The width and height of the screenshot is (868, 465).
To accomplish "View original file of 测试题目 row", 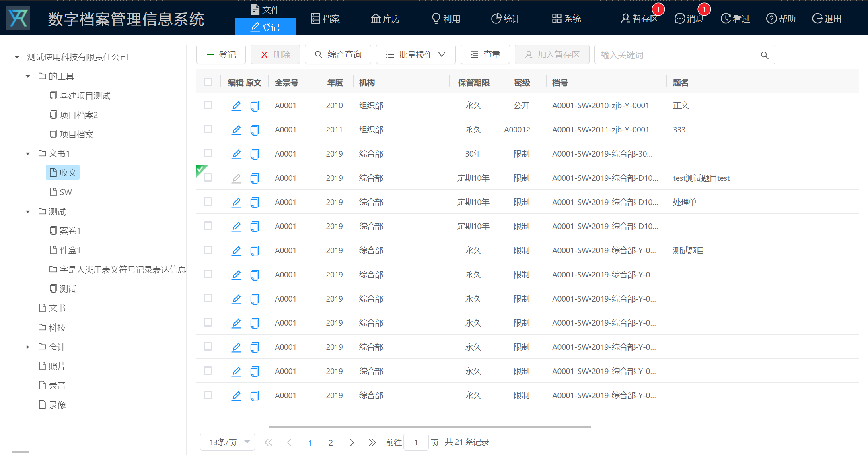I will click(255, 251).
